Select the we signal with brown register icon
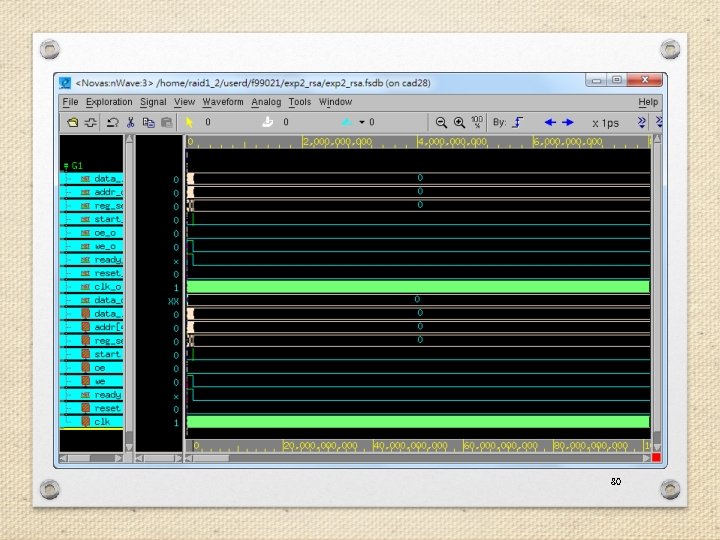Image resolution: width=720 pixels, height=540 pixels. [91, 382]
